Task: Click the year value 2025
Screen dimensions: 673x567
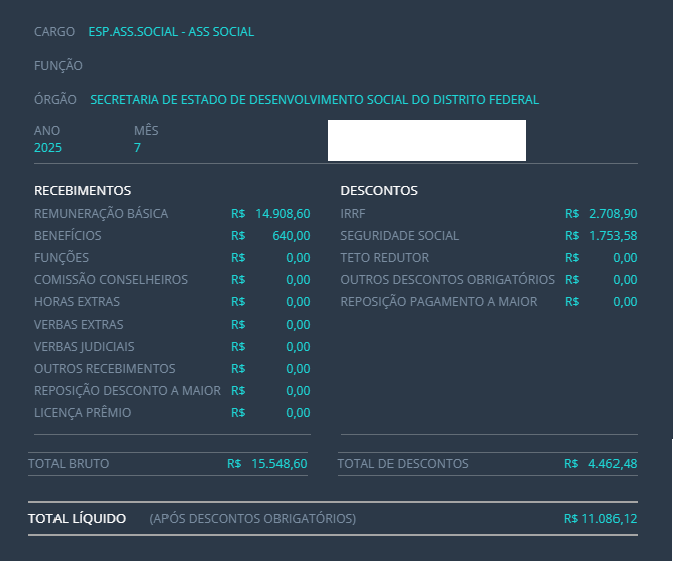Action: 48,148
